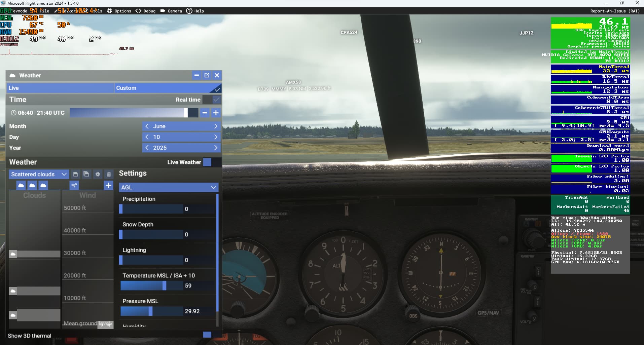
Task: Close the Weather panel
Action: point(217,75)
